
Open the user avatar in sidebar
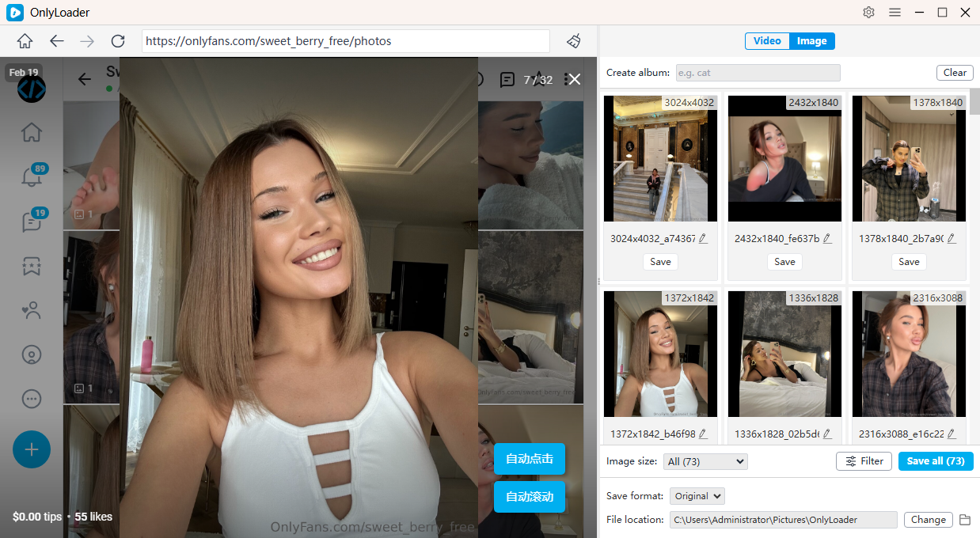(32, 89)
